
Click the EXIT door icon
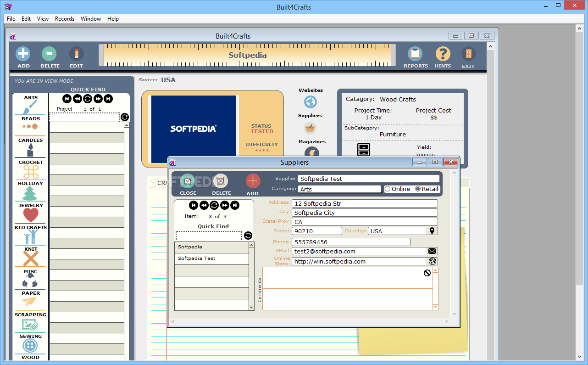pyautogui.click(x=468, y=54)
